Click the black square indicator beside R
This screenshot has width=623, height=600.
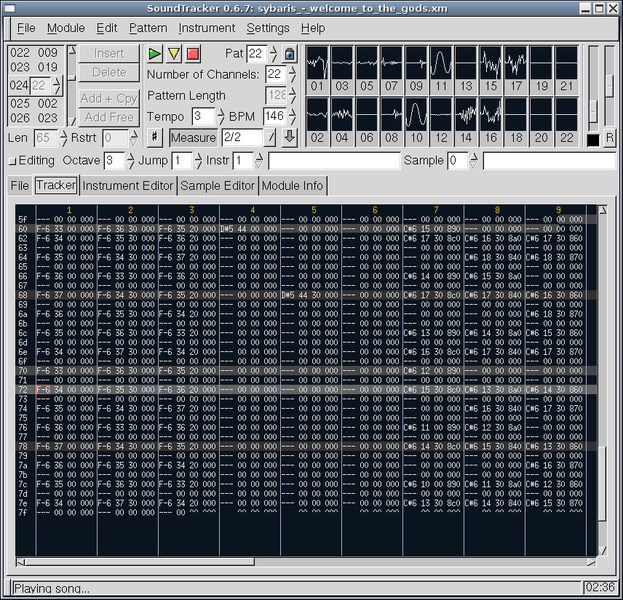click(x=593, y=138)
